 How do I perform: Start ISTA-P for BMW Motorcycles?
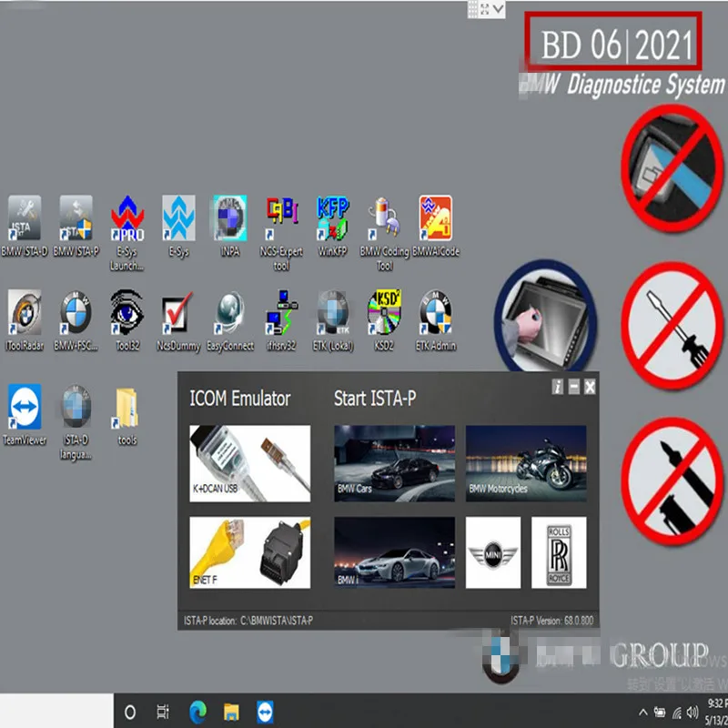point(526,463)
